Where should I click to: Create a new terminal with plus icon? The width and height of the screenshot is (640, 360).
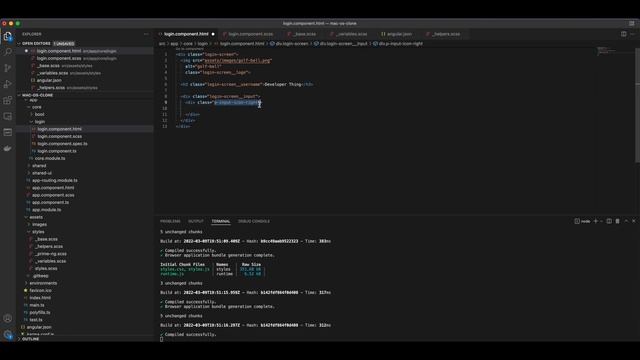(x=596, y=221)
